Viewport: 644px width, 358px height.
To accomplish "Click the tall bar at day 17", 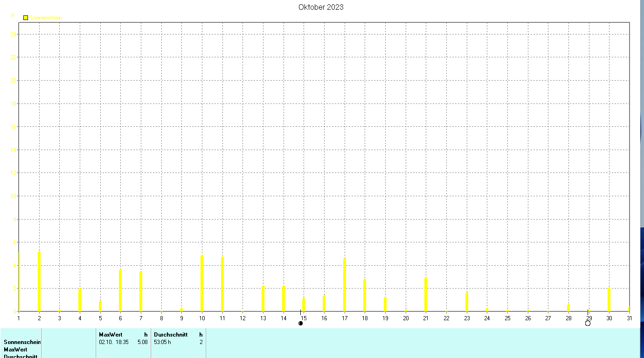I will coord(345,285).
